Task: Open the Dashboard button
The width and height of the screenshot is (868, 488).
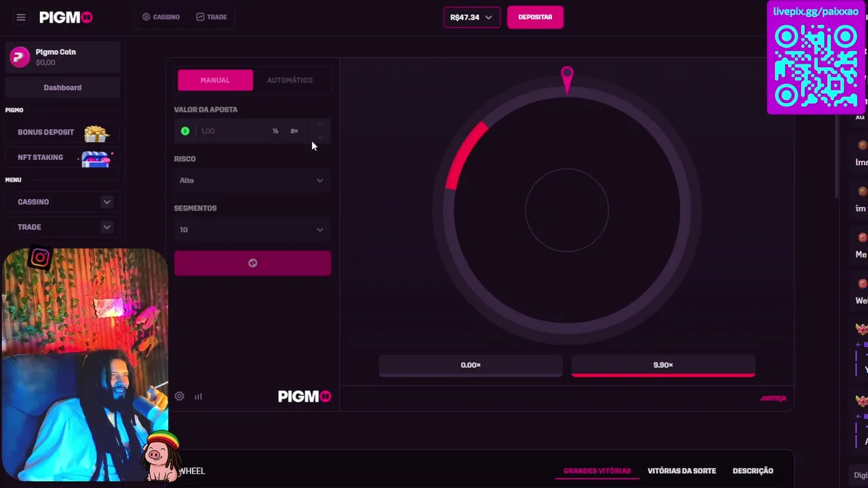Action: pyautogui.click(x=62, y=87)
